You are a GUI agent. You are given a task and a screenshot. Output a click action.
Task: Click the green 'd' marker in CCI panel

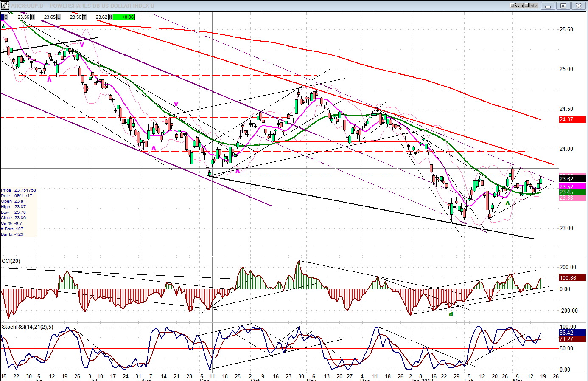point(451,314)
